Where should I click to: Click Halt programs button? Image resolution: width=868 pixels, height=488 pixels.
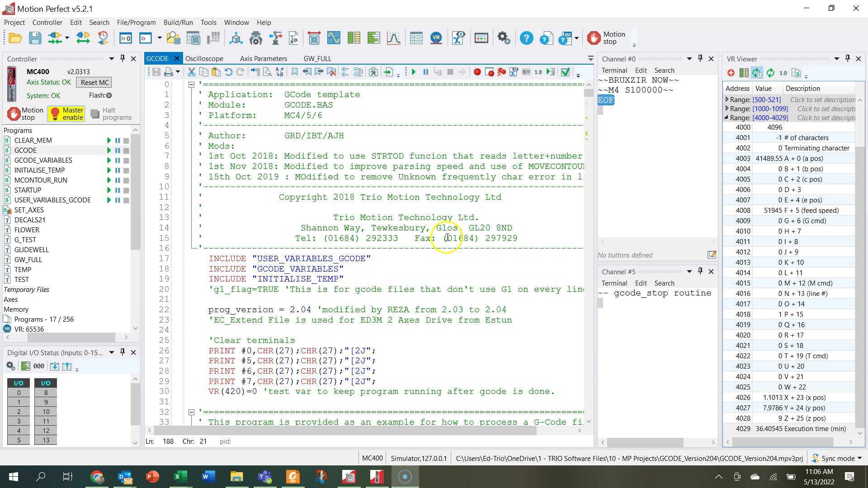(x=111, y=114)
